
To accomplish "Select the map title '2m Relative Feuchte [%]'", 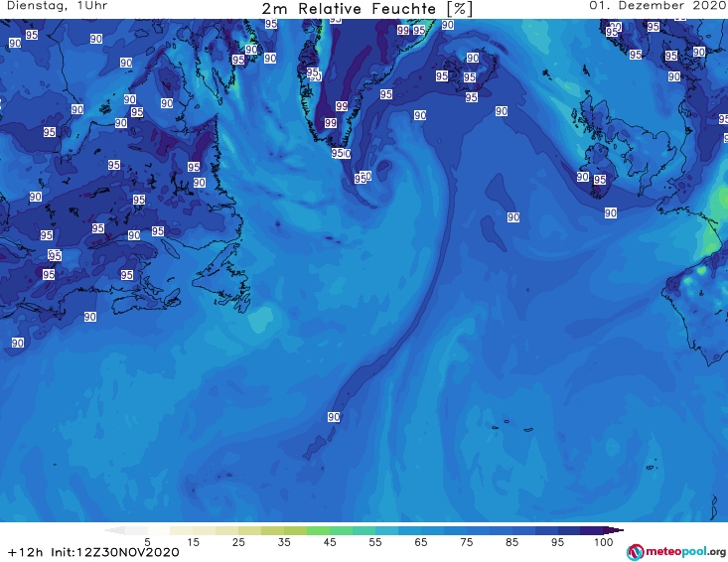I will tap(366, 9).
